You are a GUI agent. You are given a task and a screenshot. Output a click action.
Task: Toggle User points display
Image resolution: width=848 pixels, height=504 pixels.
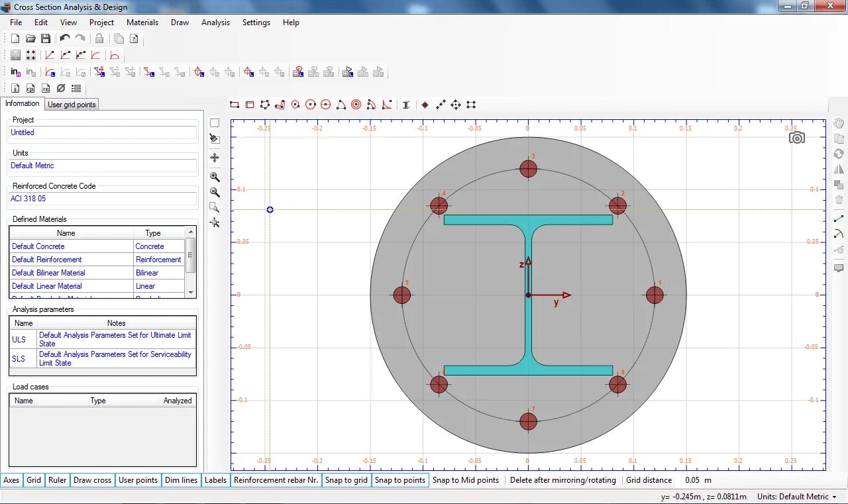pos(138,480)
